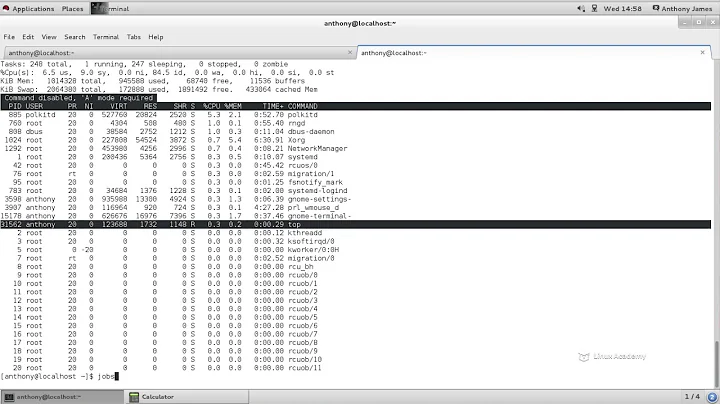
Task: Click the workspace switcher 1 / 4
Action: point(692,397)
